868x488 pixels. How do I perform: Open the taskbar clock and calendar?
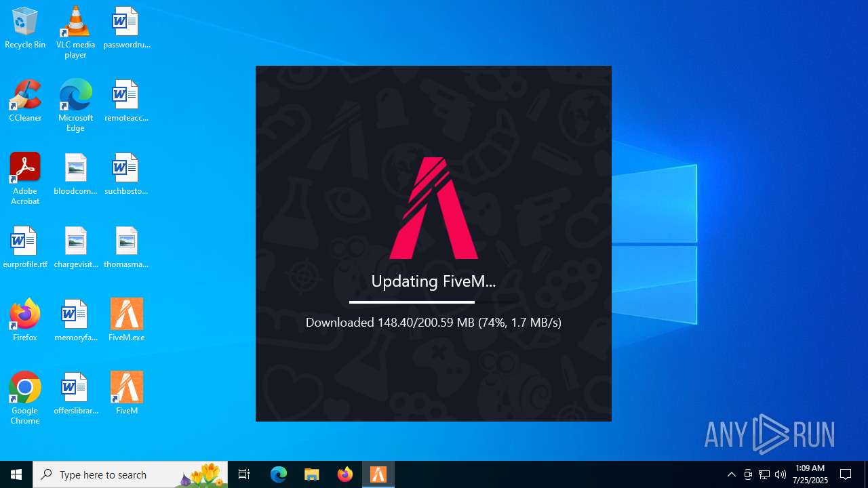(810, 474)
